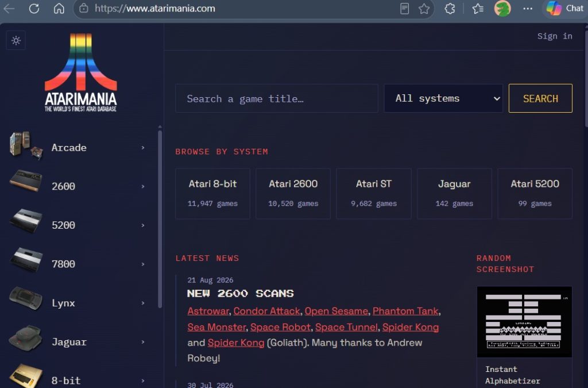Click the Lynx handheld icon in the sidebar
Screen dimensions: 588x388
point(26,299)
